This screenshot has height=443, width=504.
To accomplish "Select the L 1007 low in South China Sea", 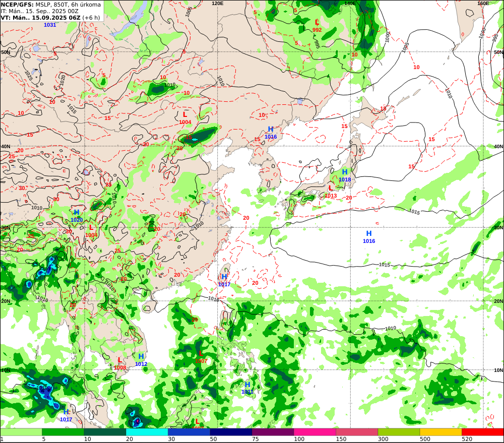I will click(x=201, y=357).
